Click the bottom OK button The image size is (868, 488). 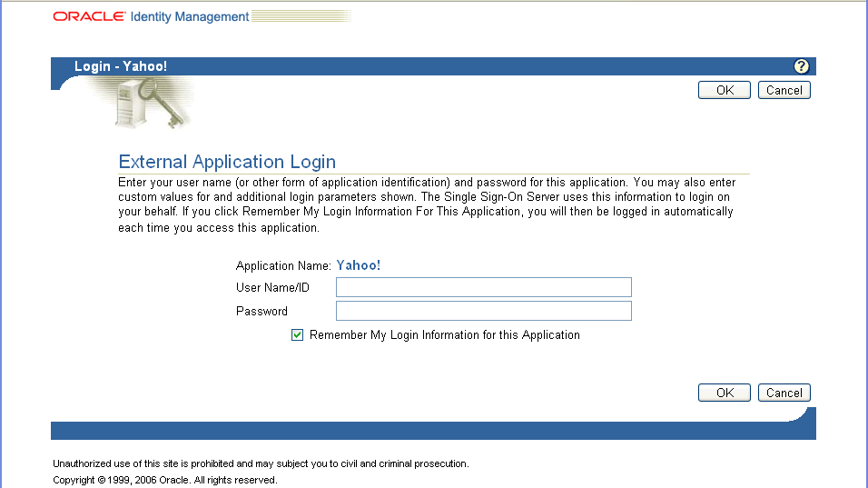[724, 393]
